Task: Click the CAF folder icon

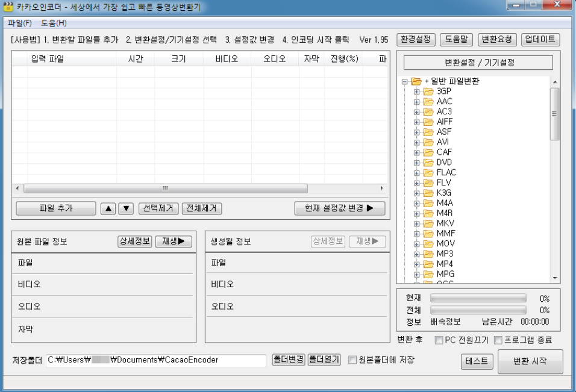Action: [428, 152]
